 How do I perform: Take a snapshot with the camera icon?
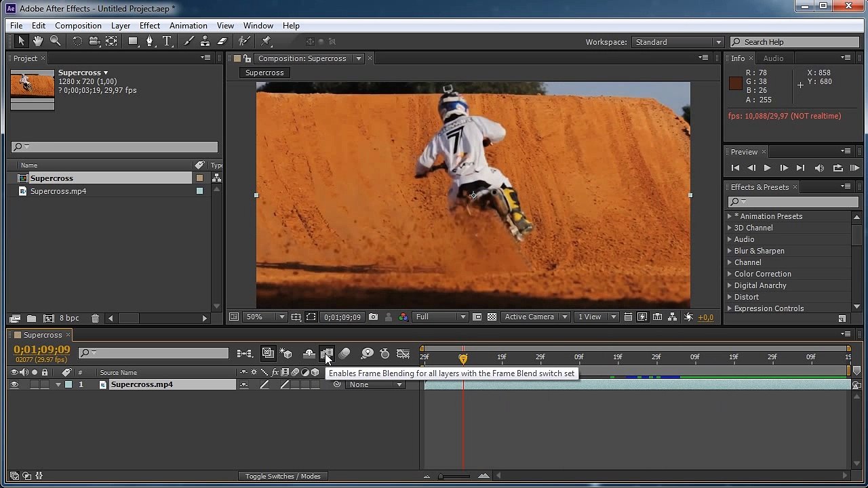(373, 317)
